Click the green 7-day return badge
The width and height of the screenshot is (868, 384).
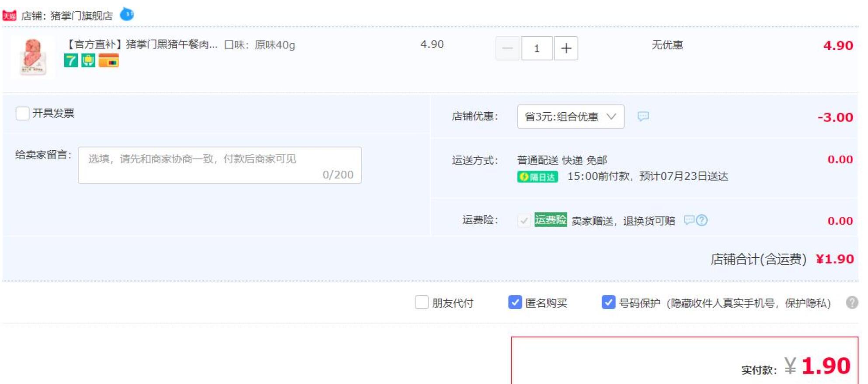[71, 60]
